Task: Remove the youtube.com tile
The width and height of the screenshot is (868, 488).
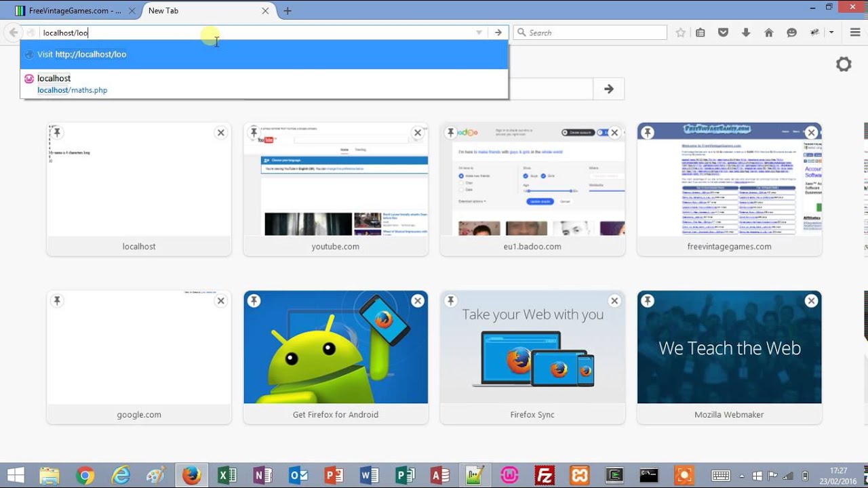Action: [418, 133]
